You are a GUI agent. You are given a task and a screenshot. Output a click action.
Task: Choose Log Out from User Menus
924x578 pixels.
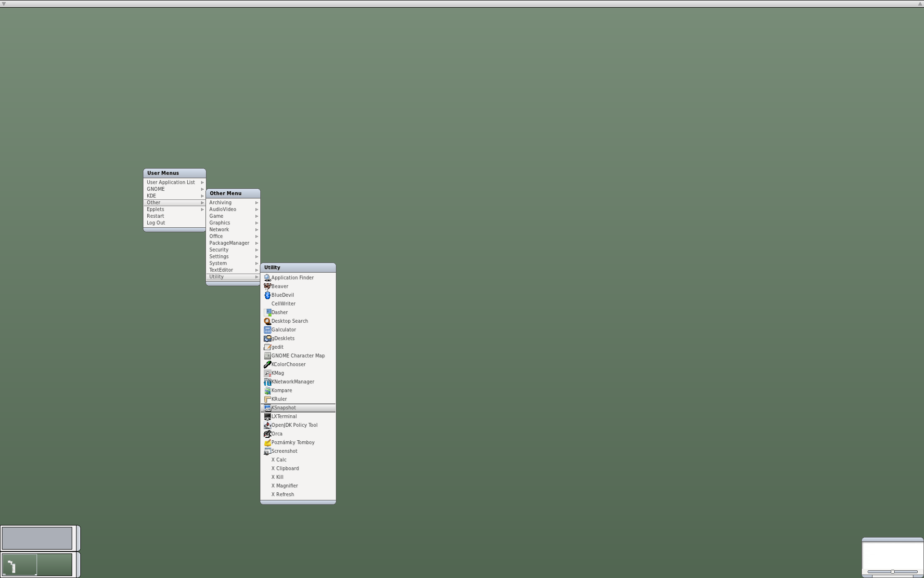175,223
